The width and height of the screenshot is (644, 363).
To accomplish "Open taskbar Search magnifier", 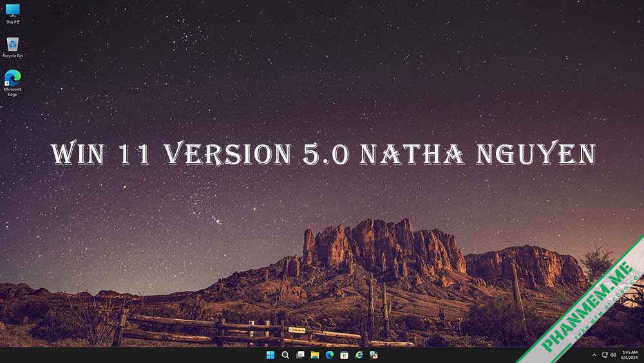I will pos(285,355).
